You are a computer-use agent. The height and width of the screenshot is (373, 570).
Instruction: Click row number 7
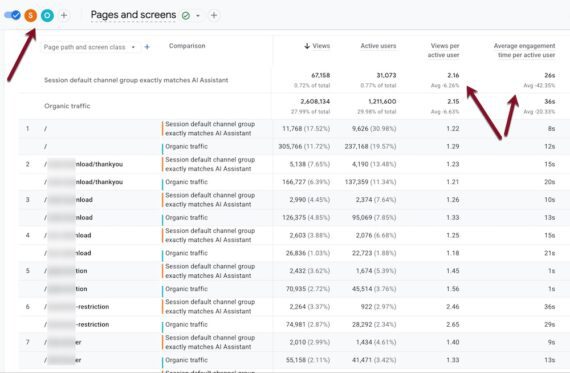click(28, 342)
